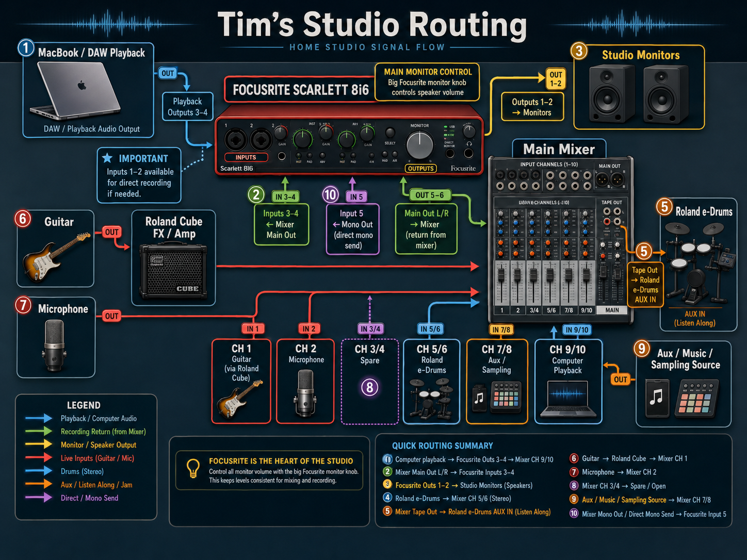Image resolution: width=747 pixels, height=560 pixels.
Task: Click the music note phone icon in Aux source
Action: tap(657, 398)
